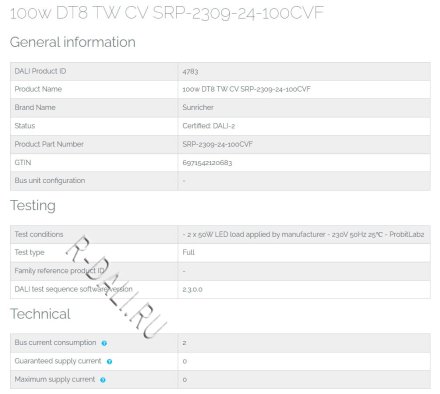Click the Test type label

(x=29, y=252)
